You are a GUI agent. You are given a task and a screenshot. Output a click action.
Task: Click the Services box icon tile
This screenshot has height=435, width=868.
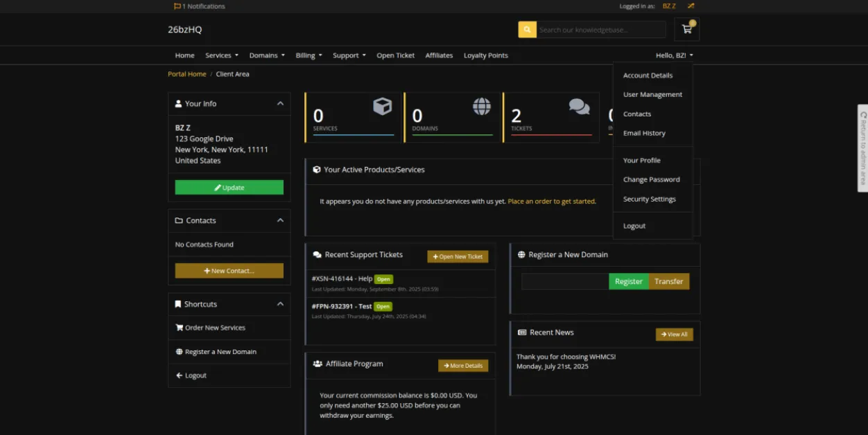(382, 106)
